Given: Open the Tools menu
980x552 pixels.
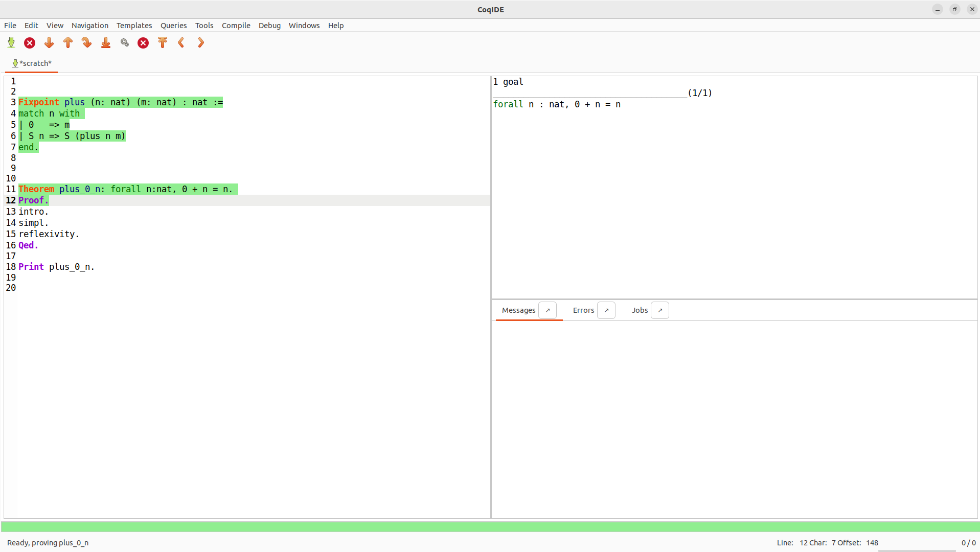Looking at the screenshot, I should coord(204,26).
